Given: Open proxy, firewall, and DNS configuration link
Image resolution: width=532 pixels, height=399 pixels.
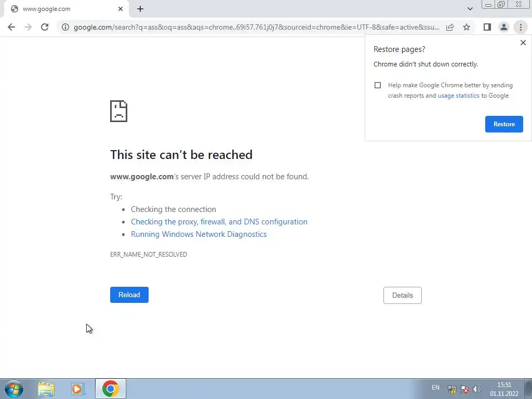Looking at the screenshot, I should (x=219, y=222).
